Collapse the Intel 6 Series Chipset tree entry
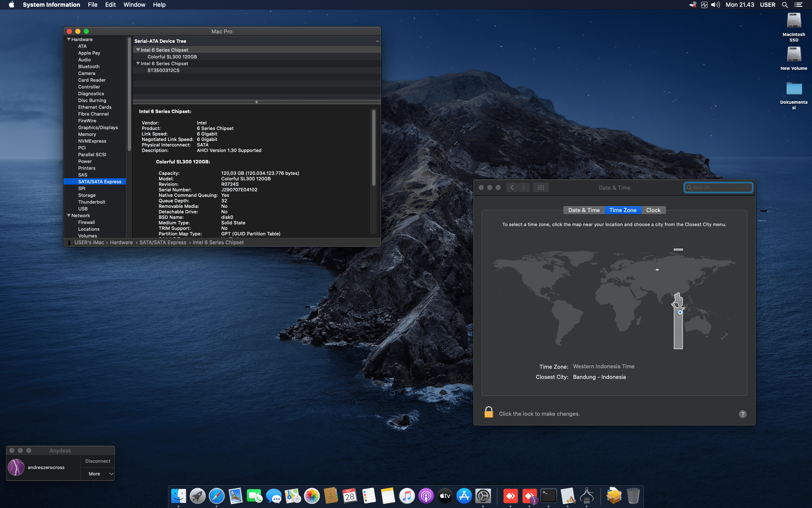Viewport: 812px width, 508px height. tap(138, 50)
